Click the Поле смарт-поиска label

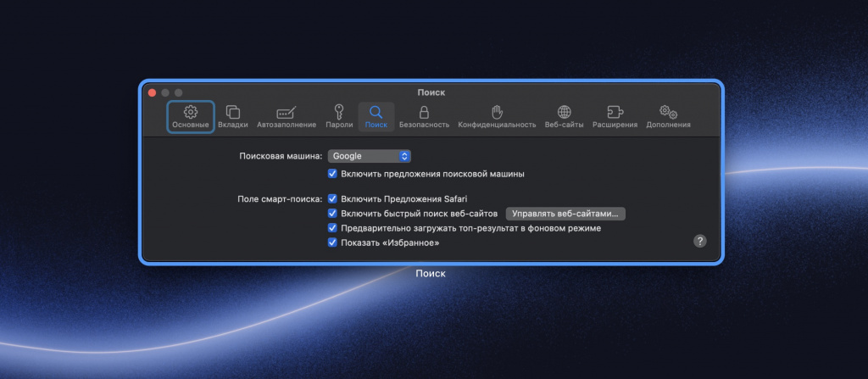[x=280, y=198]
